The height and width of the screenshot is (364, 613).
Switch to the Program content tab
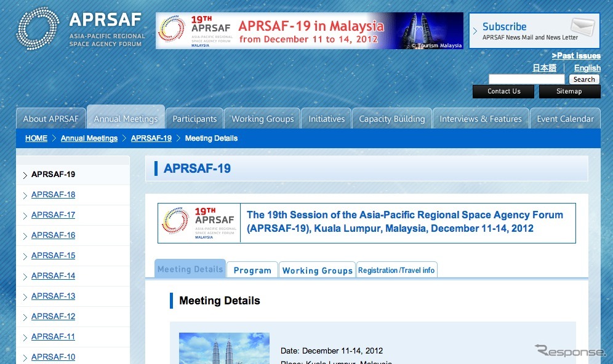[x=252, y=270]
